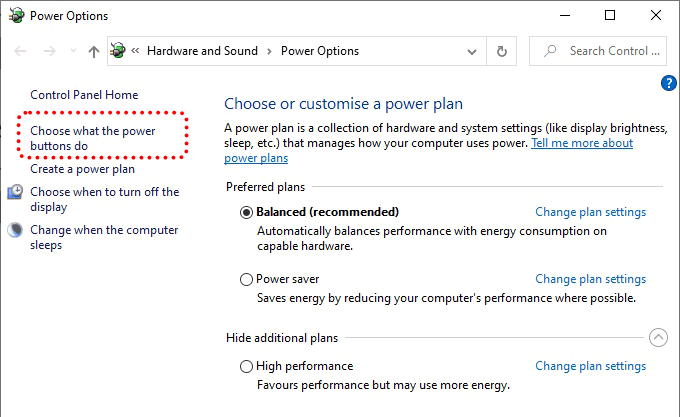Screen dimensions: 680x417
Task: Click Control Panel Home link
Action: pos(84,95)
